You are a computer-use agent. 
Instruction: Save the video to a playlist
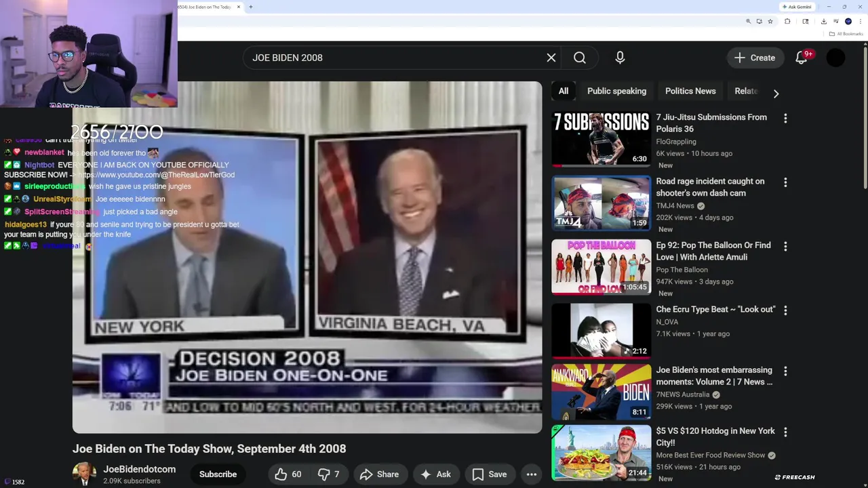pos(490,474)
